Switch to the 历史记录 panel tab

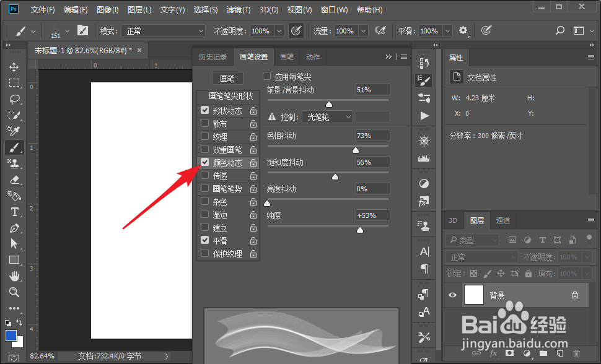213,56
